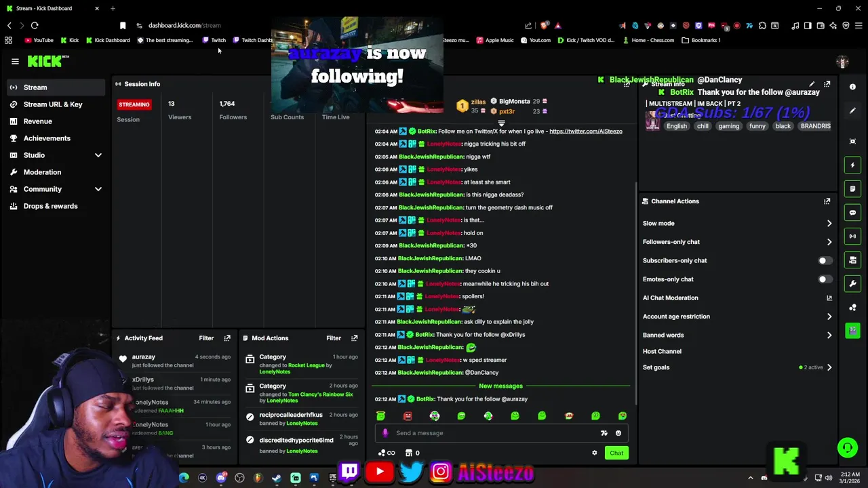Screen dimensions: 868x488
Task: Open AI Chat Moderation external link
Action: click(x=829, y=298)
